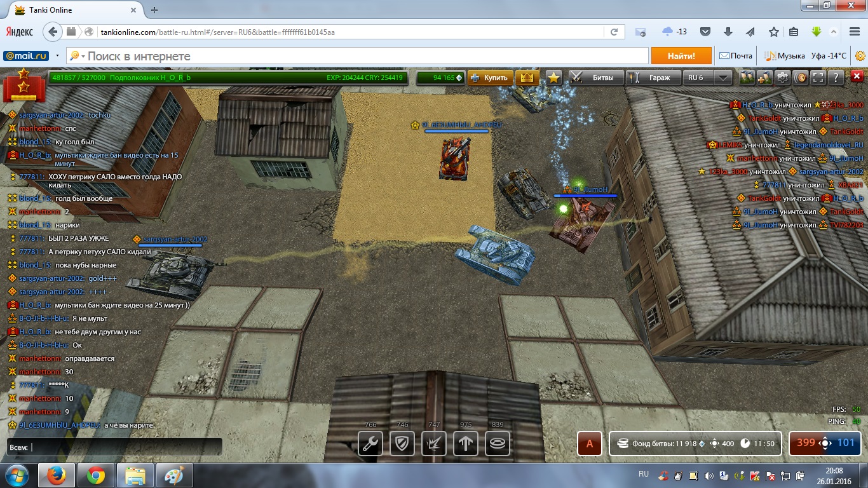The height and width of the screenshot is (488, 868).
Task: Click the green download arrow extension icon
Action: [x=817, y=32]
